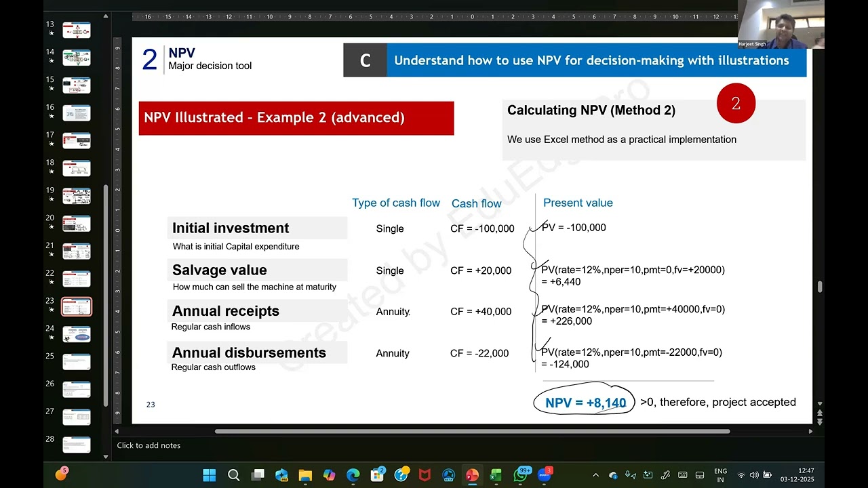Open the Windows Start menu
The height and width of the screenshot is (488, 868).
[210, 475]
